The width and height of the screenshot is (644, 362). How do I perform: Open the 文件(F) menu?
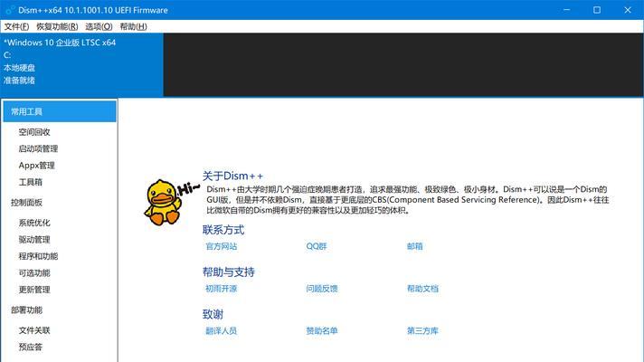click(16, 27)
